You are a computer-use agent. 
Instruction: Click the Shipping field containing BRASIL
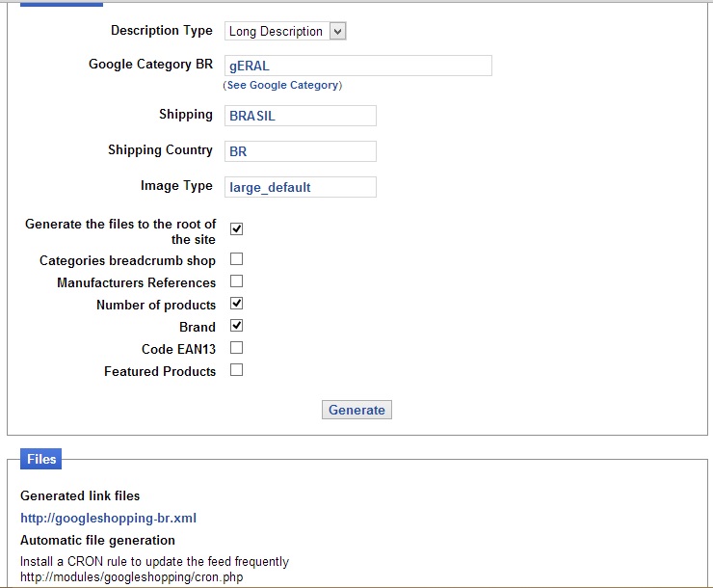(x=300, y=116)
